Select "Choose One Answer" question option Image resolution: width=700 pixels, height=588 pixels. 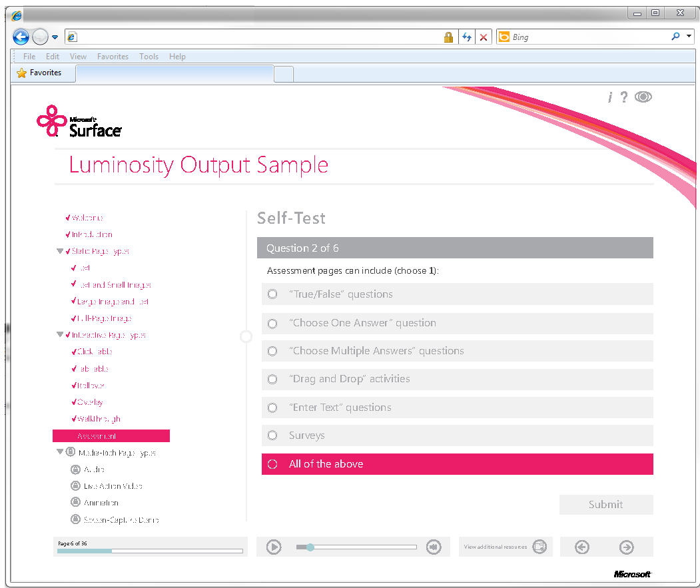click(457, 323)
